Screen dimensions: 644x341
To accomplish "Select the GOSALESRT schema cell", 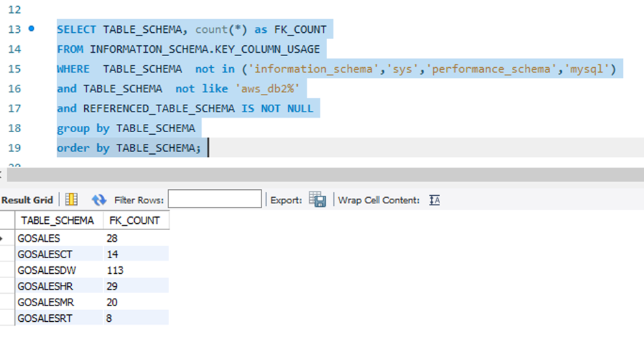I will (x=59, y=318).
